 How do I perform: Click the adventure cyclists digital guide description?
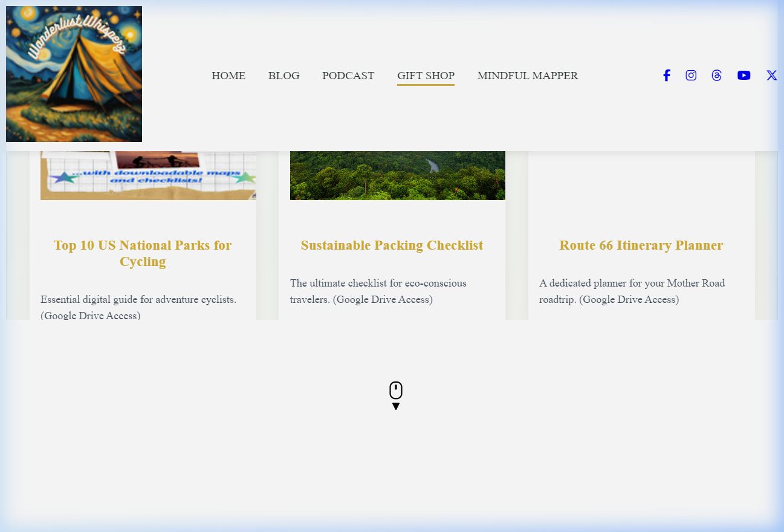click(x=138, y=307)
